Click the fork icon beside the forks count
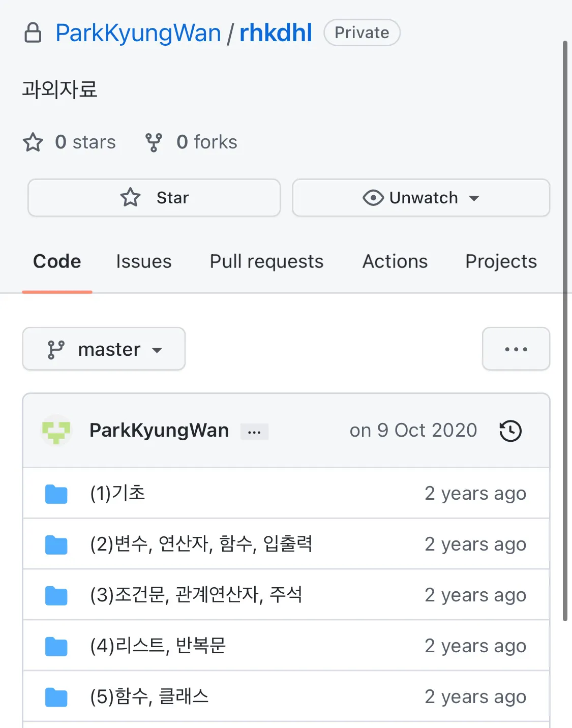This screenshot has width=572, height=728. (154, 142)
